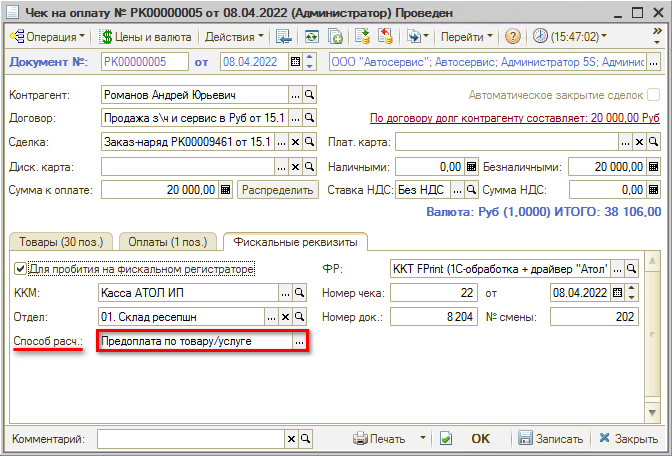Open Печать dropdown arrow

pos(425,439)
